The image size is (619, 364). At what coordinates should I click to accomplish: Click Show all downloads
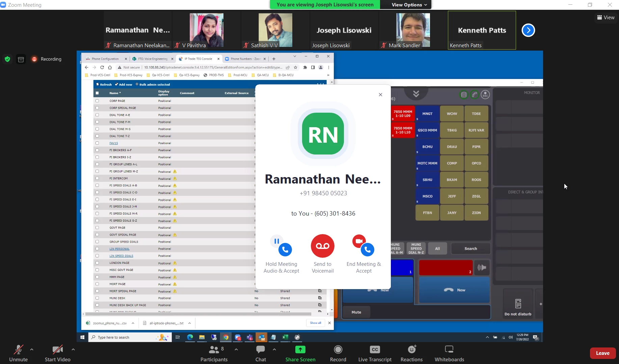click(316, 323)
